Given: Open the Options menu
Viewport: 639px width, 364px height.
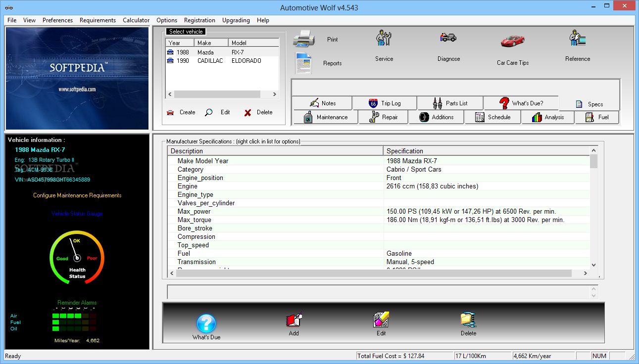Looking at the screenshot, I should tap(167, 20).
